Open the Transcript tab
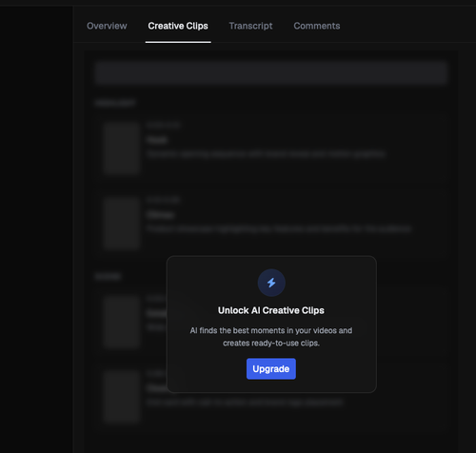 coord(250,26)
